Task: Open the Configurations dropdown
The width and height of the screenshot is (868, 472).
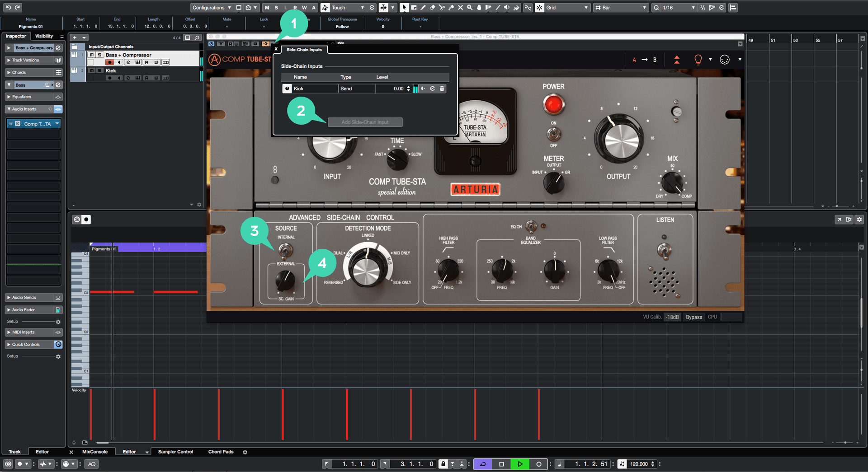Action: click(x=212, y=7)
